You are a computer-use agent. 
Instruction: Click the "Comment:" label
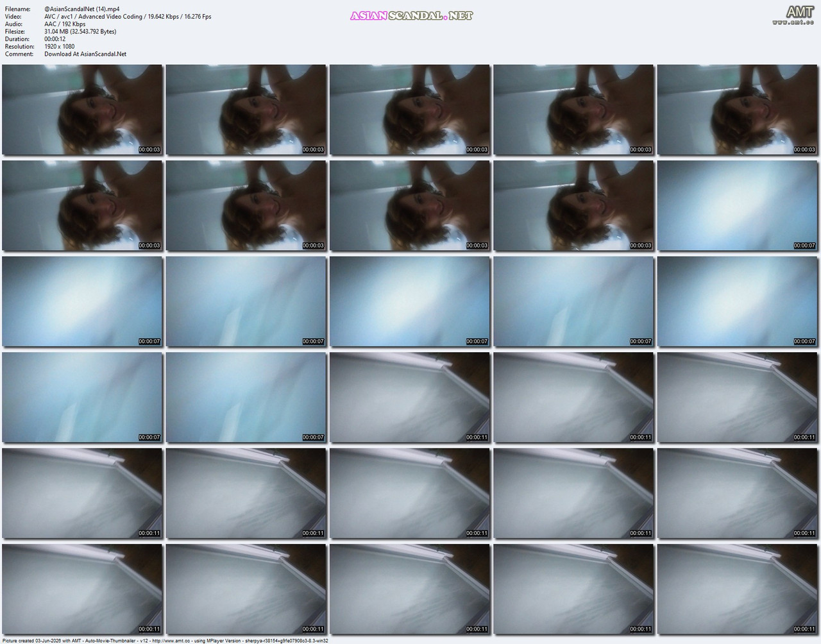pyautogui.click(x=19, y=54)
